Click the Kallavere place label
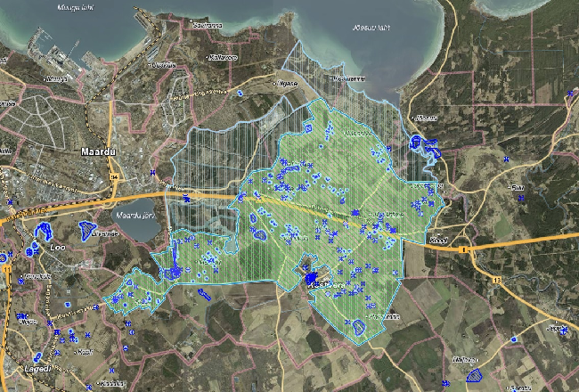Viewport: 579px width, 392px height. (222, 58)
